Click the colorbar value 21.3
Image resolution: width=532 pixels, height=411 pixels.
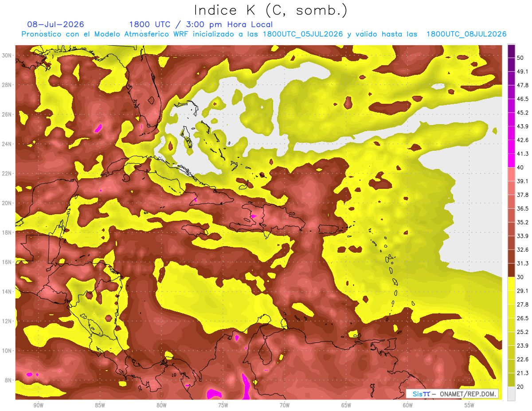[523, 373]
